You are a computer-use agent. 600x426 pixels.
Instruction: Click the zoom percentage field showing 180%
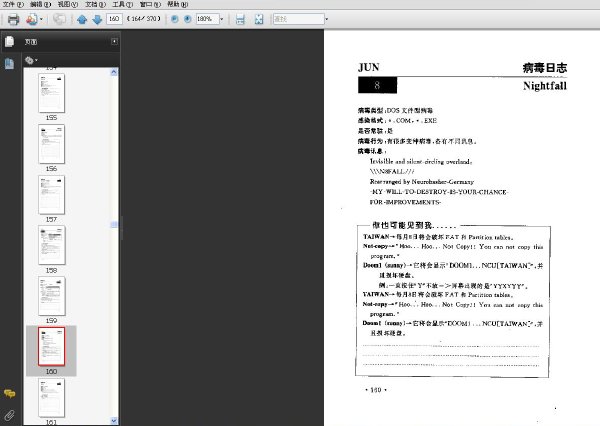[207, 19]
